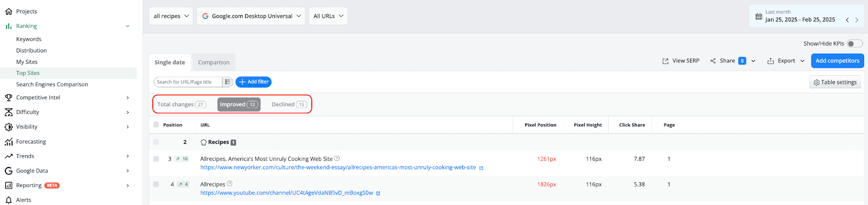Select the Declined filter tab
The image size is (868, 205).
(x=289, y=104)
